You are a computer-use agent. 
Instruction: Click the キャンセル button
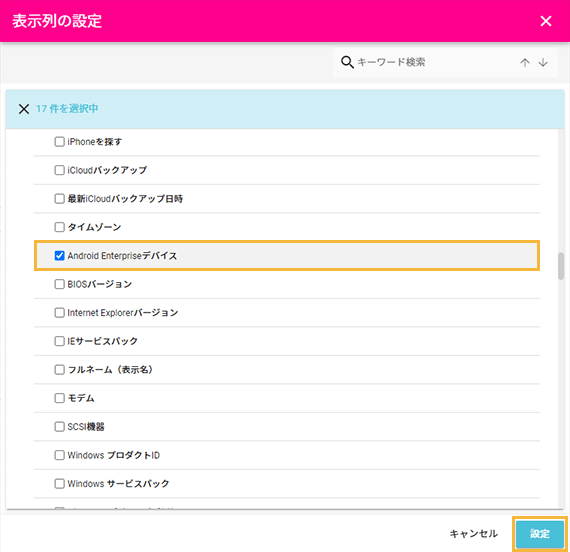tap(473, 533)
